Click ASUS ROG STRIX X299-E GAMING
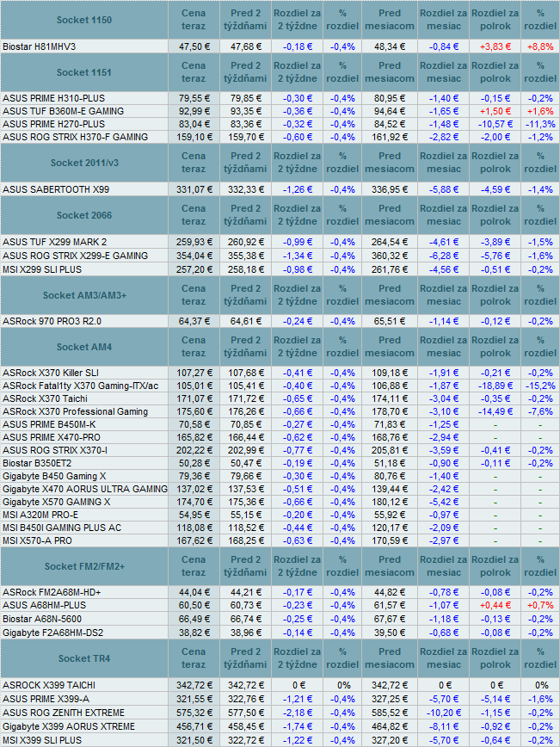Screen dimensions: 560x747 tap(75, 256)
